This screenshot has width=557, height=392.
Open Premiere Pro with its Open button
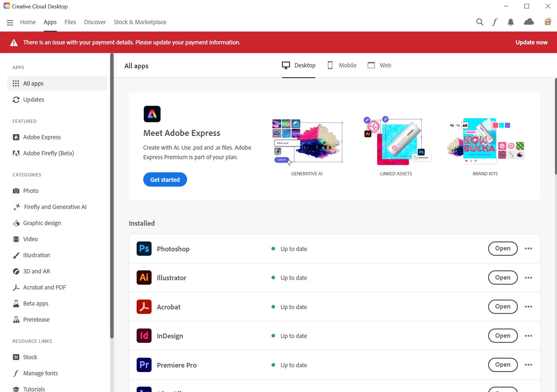[x=503, y=365]
